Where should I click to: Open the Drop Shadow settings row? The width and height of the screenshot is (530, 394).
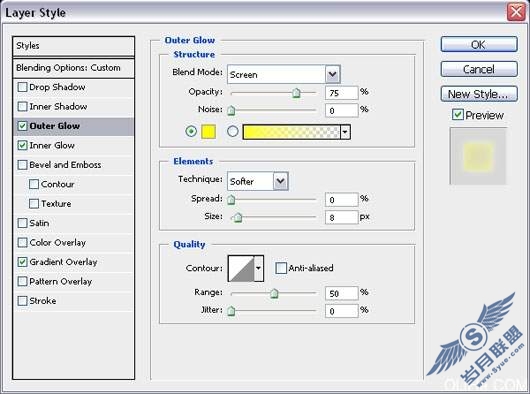(x=73, y=87)
